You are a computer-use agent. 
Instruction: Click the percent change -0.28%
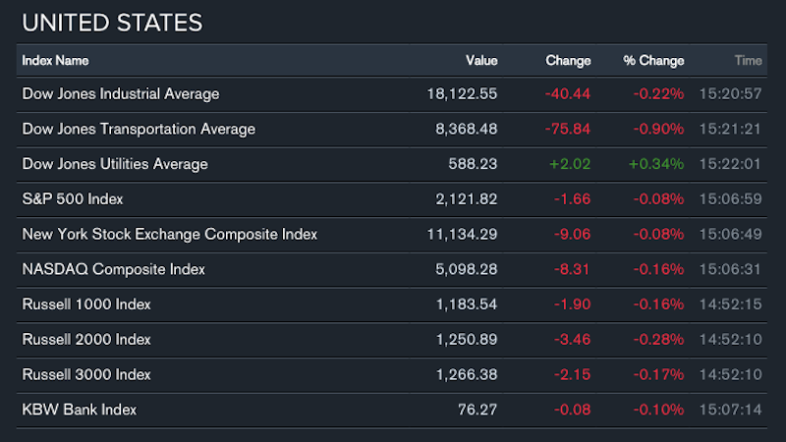pyautogui.click(x=659, y=339)
